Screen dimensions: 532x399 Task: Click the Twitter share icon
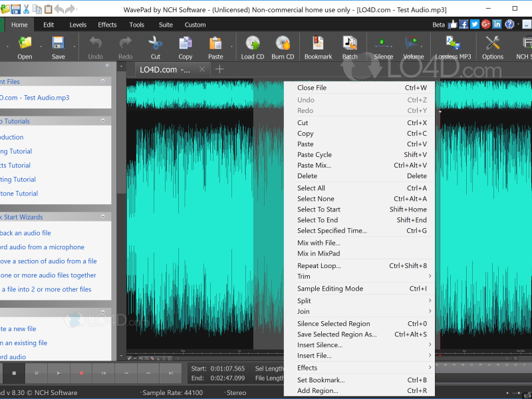[475, 24]
